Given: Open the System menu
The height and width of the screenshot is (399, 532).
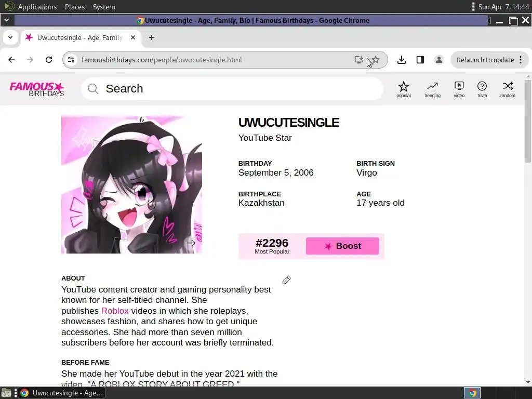Looking at the screenshot, I should (104, 7).
